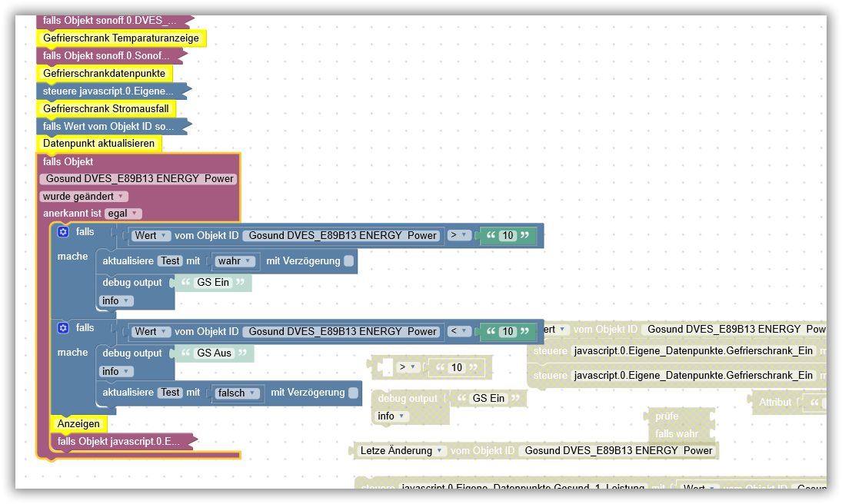842x504 pixels.
Task: Change the "egal" acknowledgment dropdown
Action: click(x=123, y=213)
